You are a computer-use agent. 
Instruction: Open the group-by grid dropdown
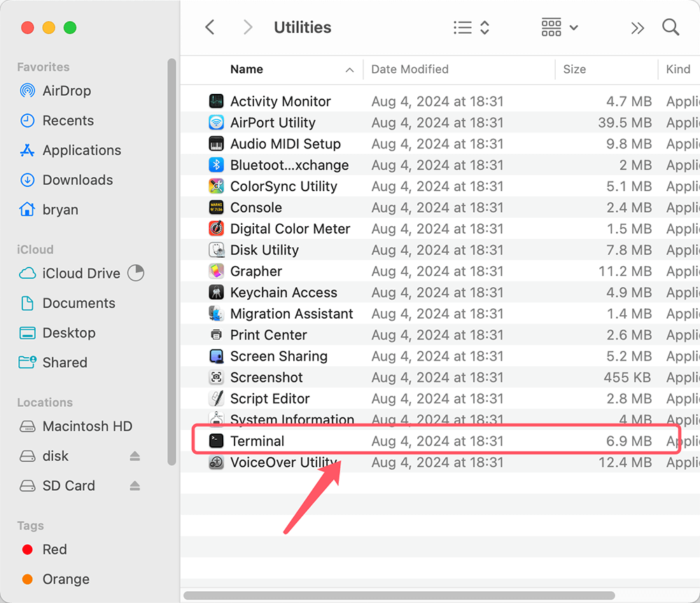560,28
